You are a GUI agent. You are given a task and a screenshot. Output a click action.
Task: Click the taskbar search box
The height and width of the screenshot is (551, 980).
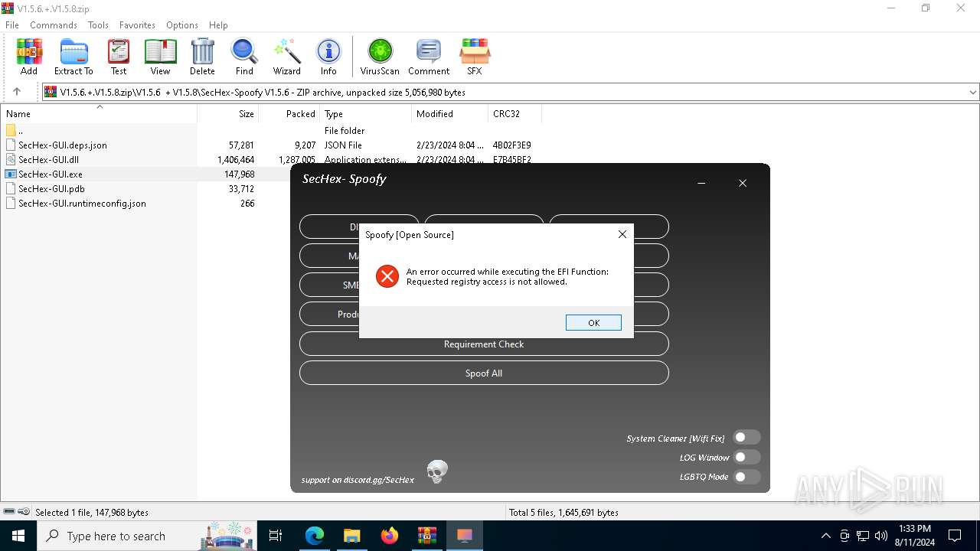pyautogui.click(x=147, y=536)
